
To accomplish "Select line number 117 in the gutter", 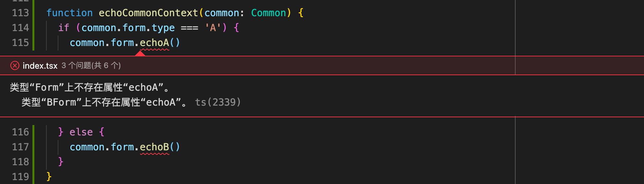I will (20, 147).
